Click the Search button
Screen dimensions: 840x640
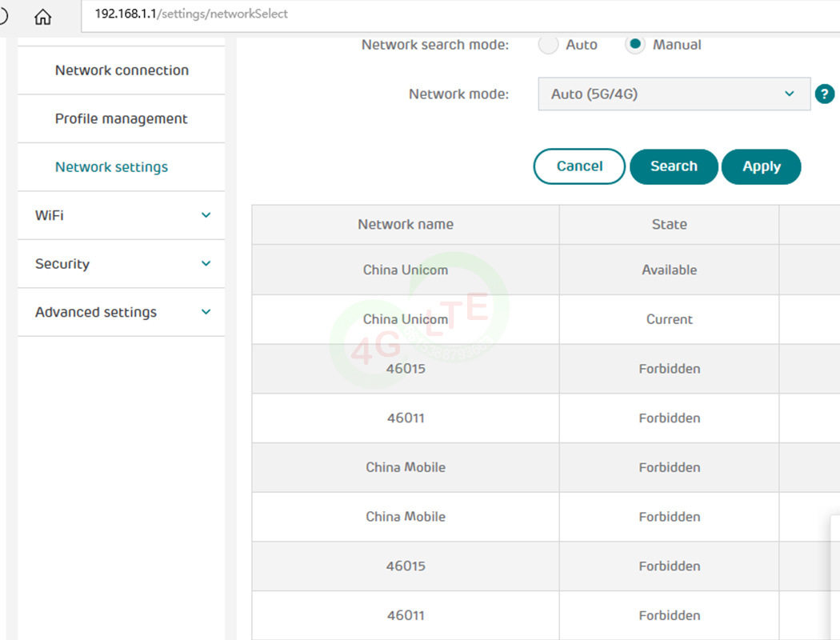(x=674, y=166)
